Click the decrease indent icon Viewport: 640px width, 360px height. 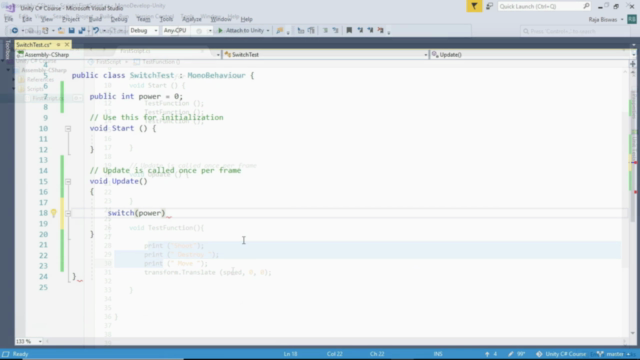301,31
